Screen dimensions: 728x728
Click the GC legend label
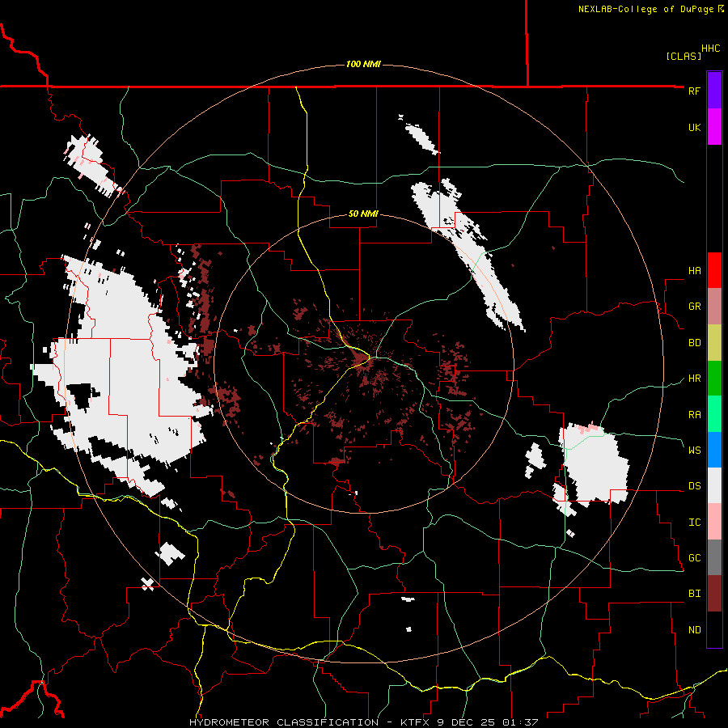(694, 558)
